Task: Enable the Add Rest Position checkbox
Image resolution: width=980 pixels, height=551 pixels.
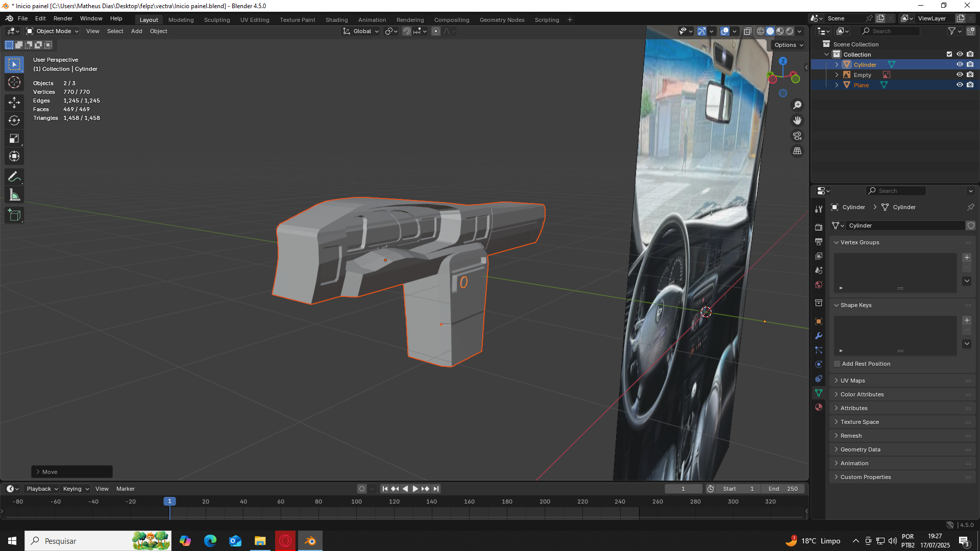Action: coord(837,364)
